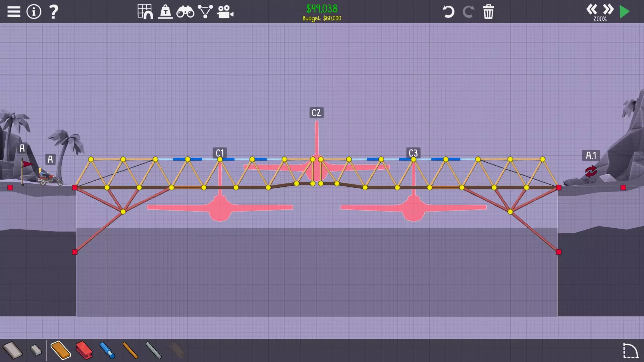Select the blue hydraulics material
The width and height of the screenshot is (644, 362).
pyautogui.click(x=107, y=350)
